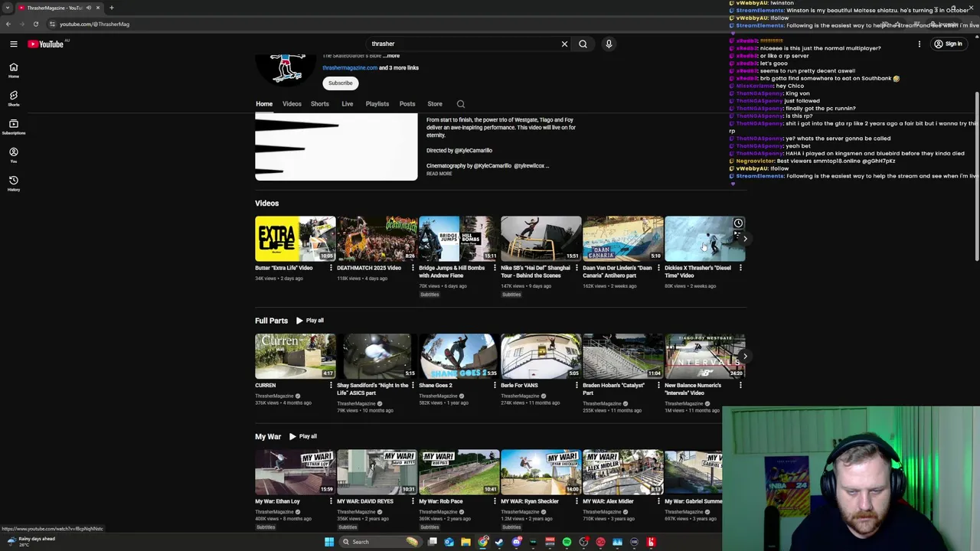980x551 pixels.
Task: Play Bridge Jumps & Hill Bombs thumbnail
Action: (x=459, y=239)
